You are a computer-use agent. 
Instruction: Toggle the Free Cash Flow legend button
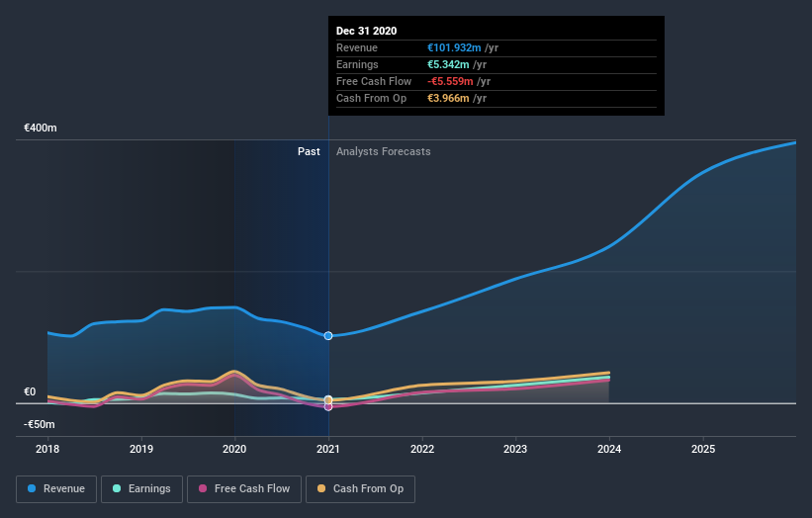244,489
